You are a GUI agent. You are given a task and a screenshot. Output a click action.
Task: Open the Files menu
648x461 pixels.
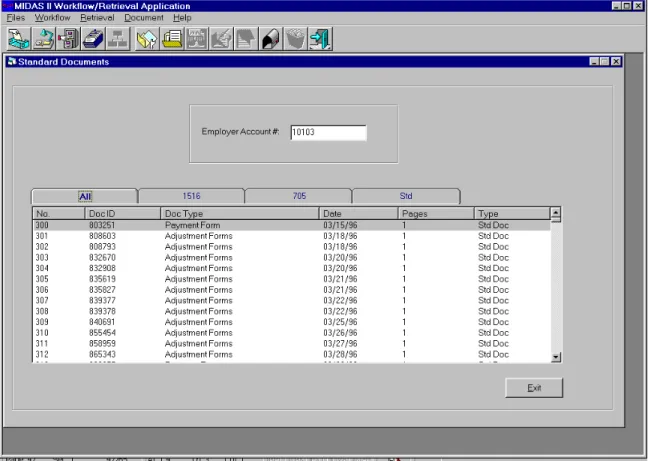[16, 18]
